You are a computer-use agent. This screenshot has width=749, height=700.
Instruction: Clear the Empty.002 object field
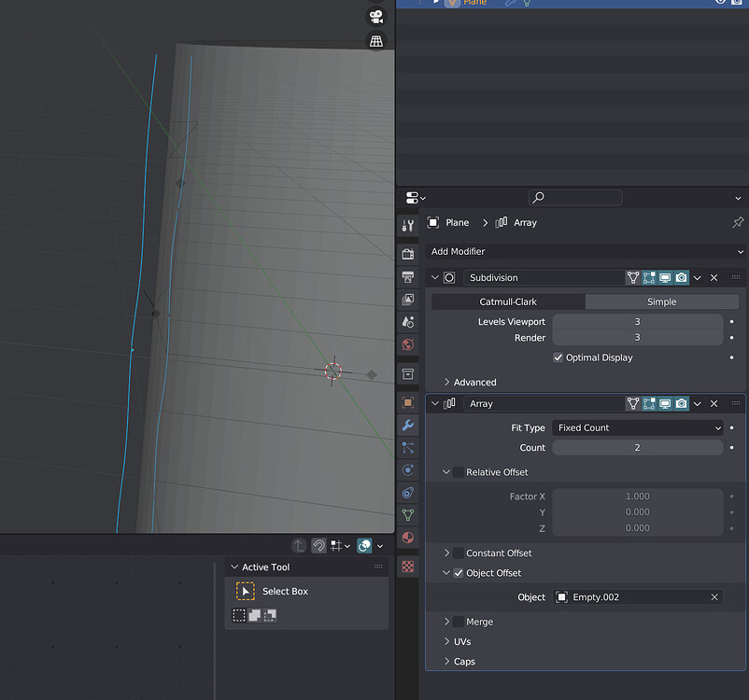coord(714,597)
